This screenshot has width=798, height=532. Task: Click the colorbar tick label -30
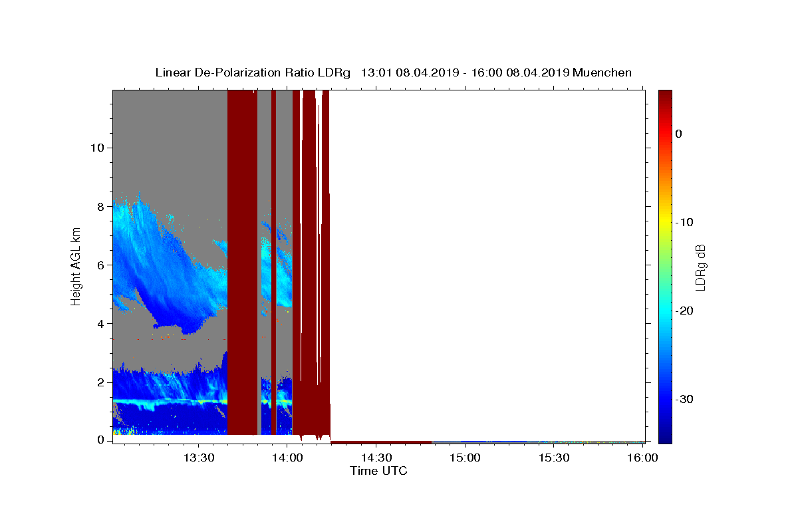[685, 399]
